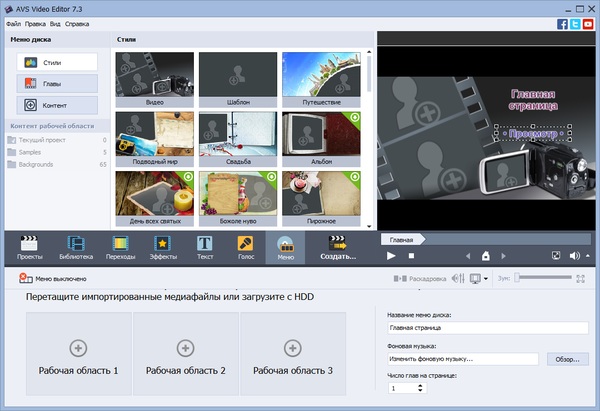
Task: Open the Справка help menu
Action: click(77, 22)
